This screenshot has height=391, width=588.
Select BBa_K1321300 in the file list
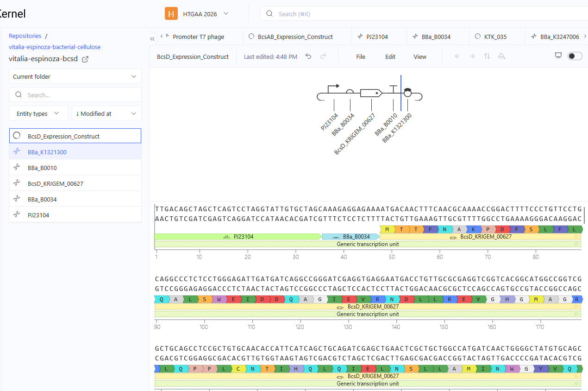click(x=75, y=152)
